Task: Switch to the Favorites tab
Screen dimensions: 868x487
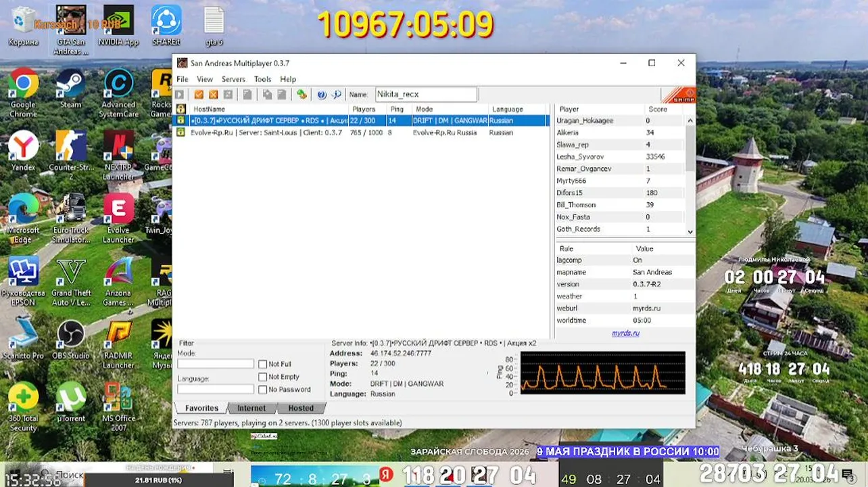Action: [x=201, y=408]
